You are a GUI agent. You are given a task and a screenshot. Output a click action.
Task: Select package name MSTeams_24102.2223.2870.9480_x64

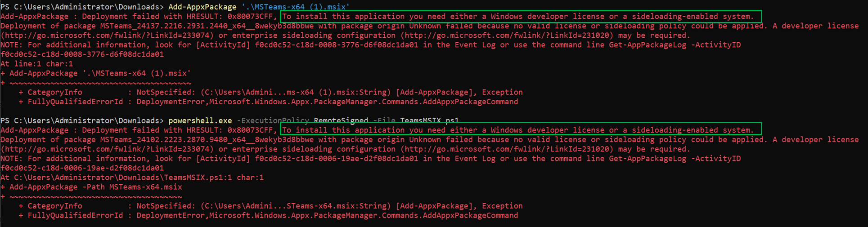pos(173,140)
